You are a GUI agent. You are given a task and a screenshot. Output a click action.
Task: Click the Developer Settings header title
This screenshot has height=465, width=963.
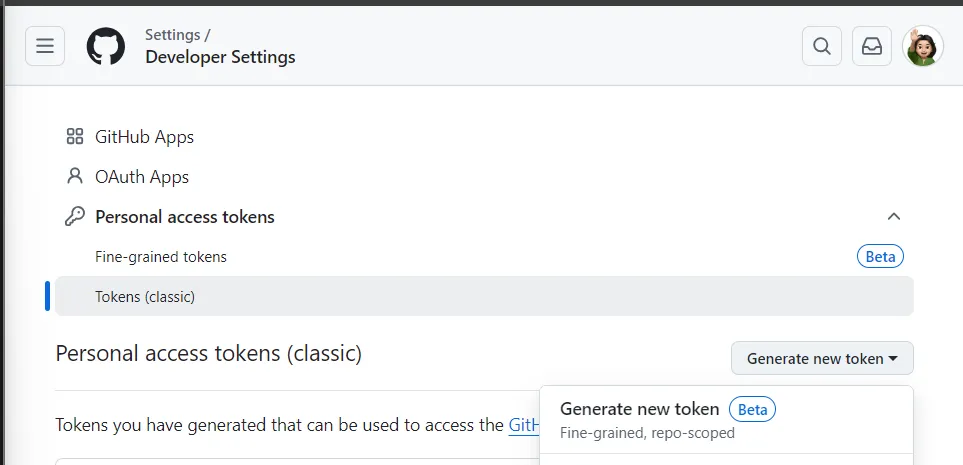[x=220, y=57]
